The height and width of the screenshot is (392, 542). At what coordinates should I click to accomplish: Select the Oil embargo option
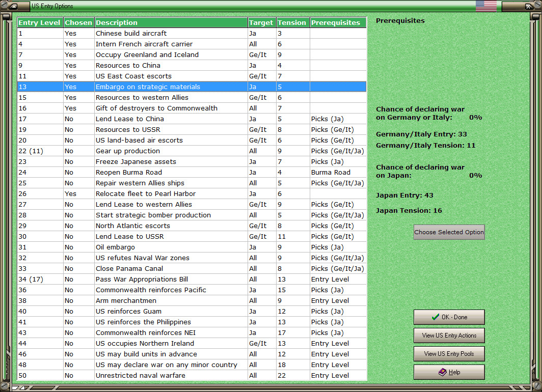192,247
